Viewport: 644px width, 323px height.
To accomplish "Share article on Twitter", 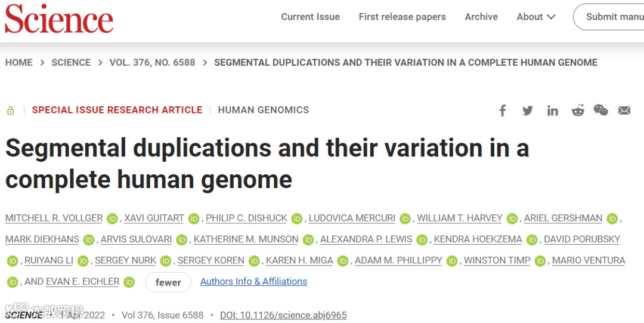I will (x=528, y=110).
